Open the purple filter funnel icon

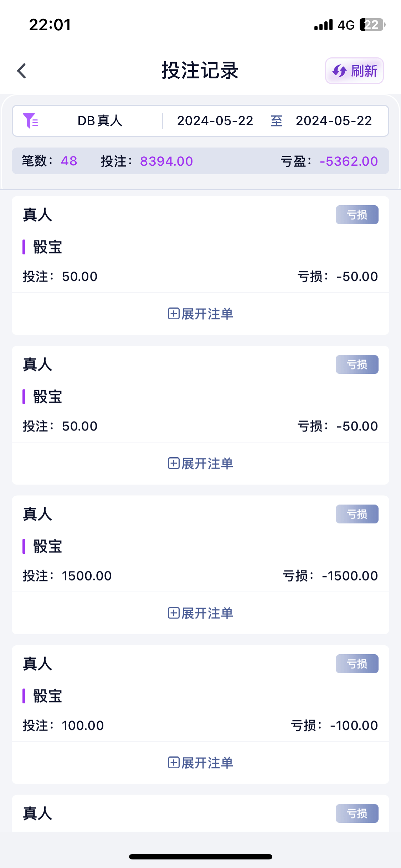coord(30,121)
